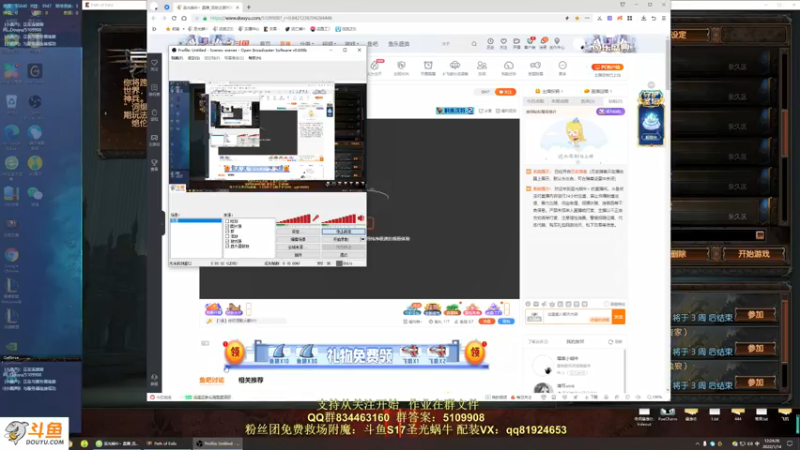Viewport: 800px width, 450px height.
Task: Click Edit Scene button in OBS
Action: [297, 239]
